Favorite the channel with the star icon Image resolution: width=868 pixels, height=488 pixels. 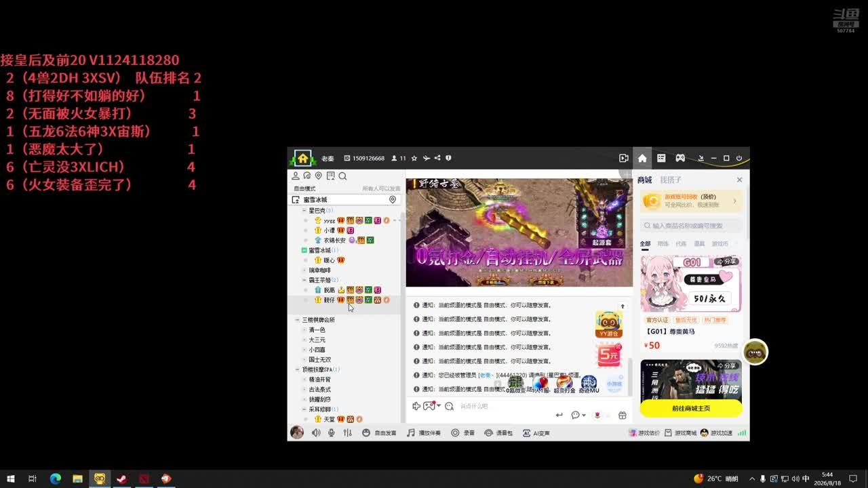tap(414, 159)
